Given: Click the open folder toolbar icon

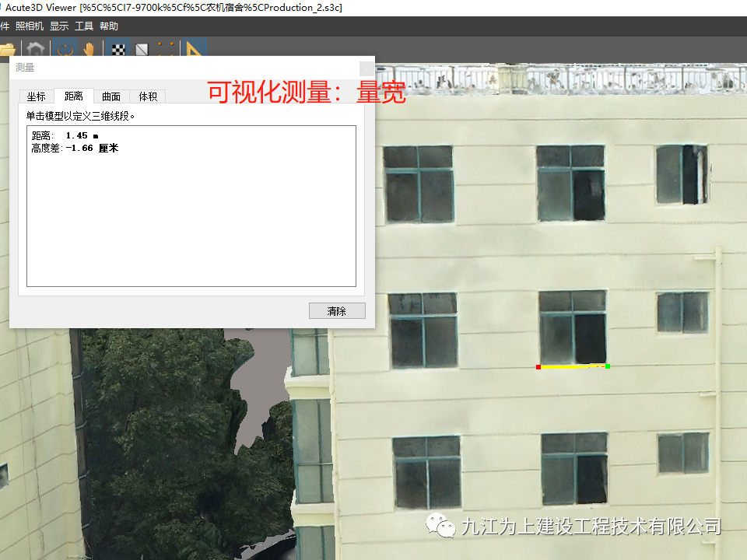Looking at the screenshot, I should point(7,50).
